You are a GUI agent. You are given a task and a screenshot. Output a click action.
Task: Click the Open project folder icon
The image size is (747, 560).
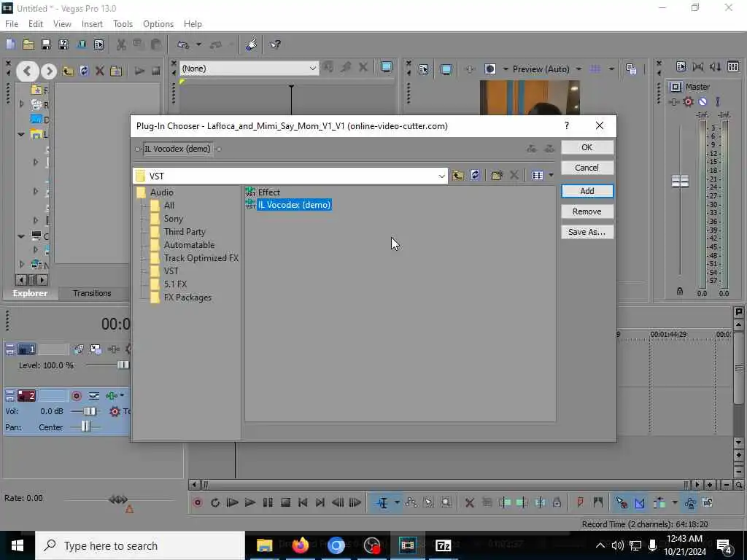pos(28,44)
